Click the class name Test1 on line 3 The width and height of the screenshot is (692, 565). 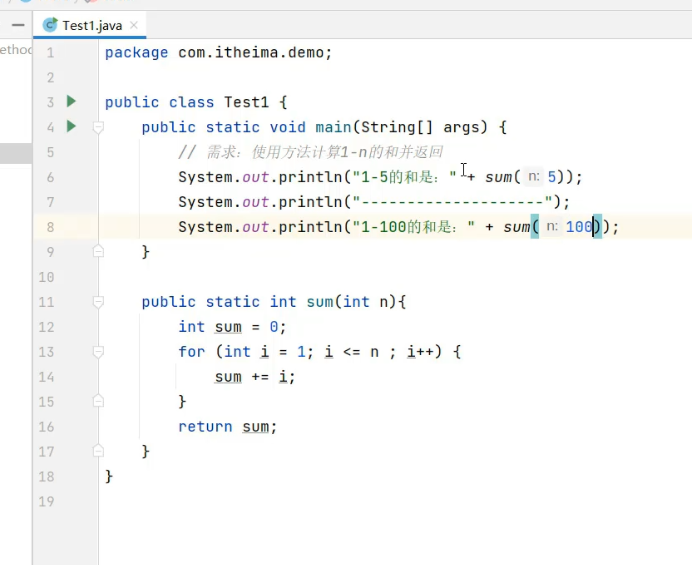246,102
